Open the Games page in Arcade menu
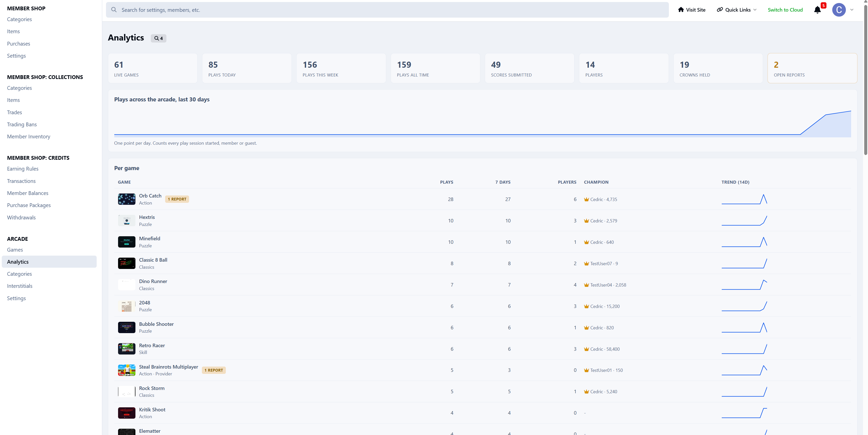868x435 pixels. [x=15, y=250]
